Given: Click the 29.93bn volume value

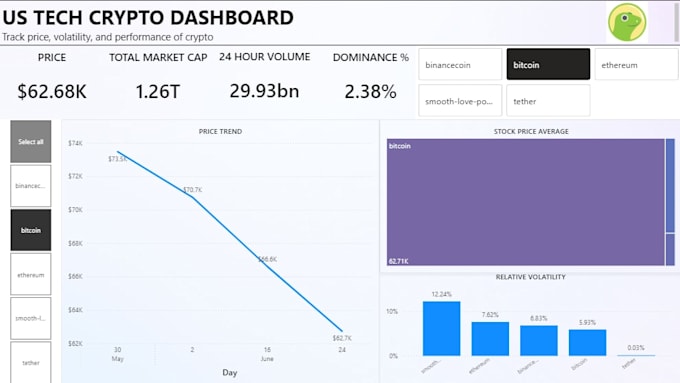Looking at the screenshot, I should pos(264,91).
